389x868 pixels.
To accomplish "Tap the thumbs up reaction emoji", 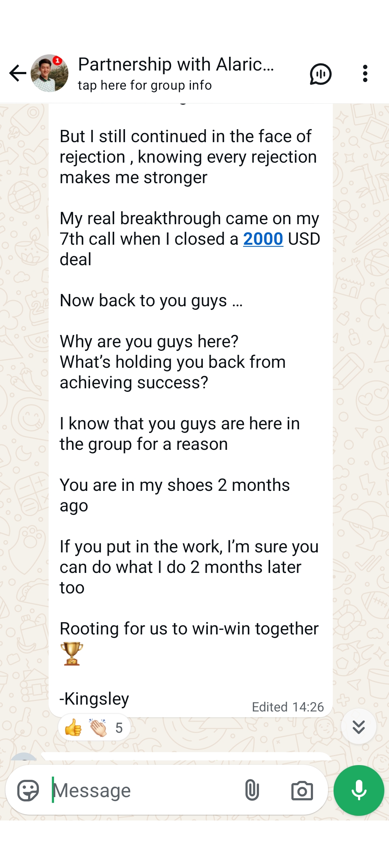I will tap(73, 728).
